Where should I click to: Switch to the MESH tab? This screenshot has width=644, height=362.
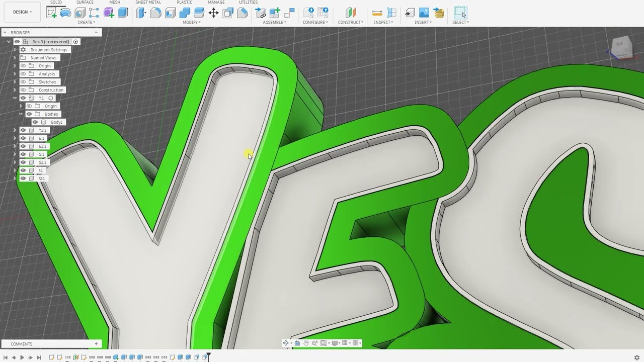pos(115,3)
